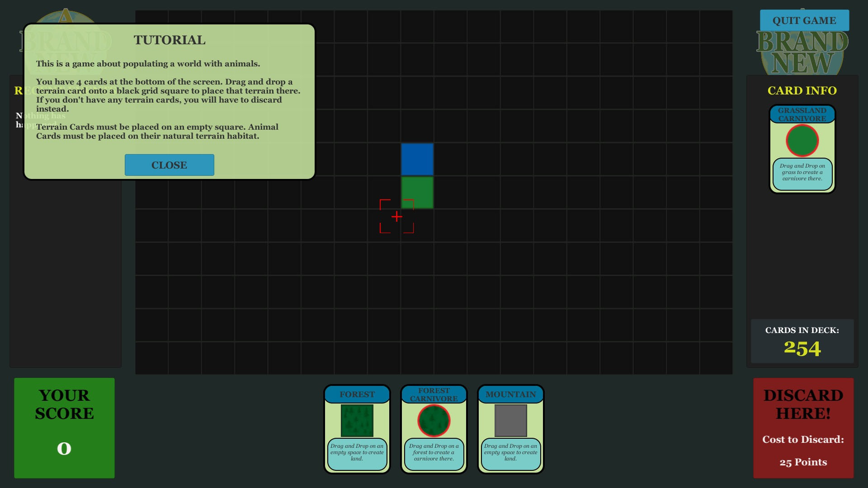Click the Mountain card description text
The image size is (868, 488).
point(511,452)
